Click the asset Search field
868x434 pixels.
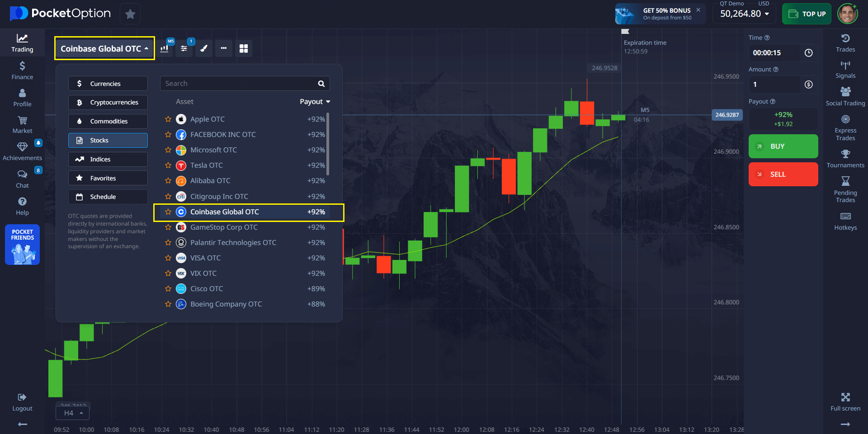pos(245,84)
